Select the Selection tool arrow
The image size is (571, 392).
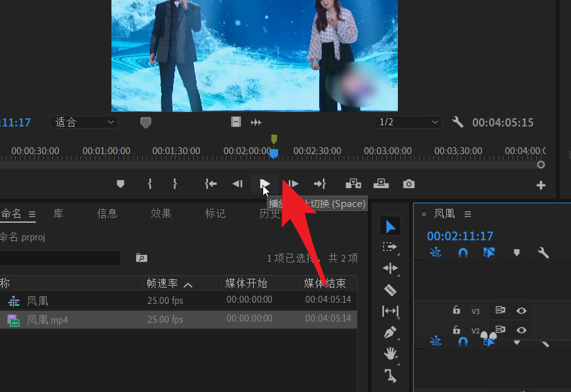[x=391, y=227]
